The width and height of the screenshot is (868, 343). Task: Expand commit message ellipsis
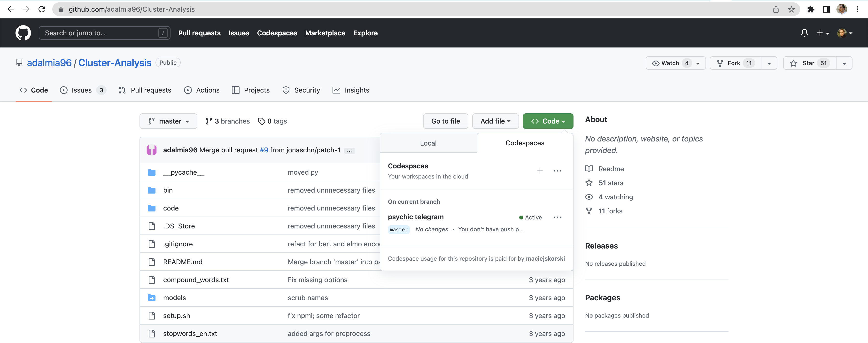(x=349, y=150)
